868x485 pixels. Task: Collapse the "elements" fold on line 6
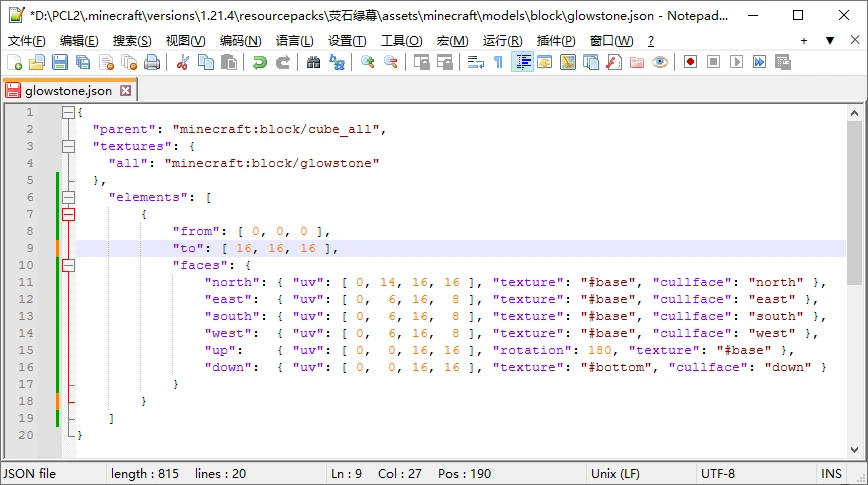pos(68,197)
